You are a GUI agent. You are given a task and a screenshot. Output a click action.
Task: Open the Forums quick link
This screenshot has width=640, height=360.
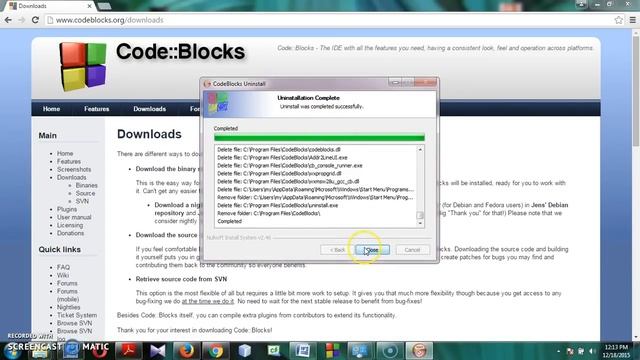coord(67,283)
